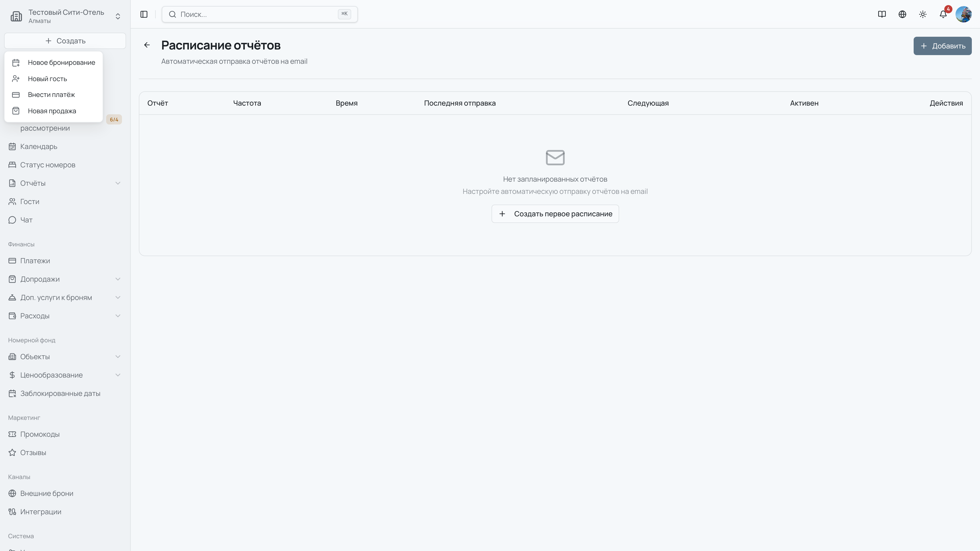Click the Платежи card icon
980x551 pixels.
pyautogui.click(x=12, y=261)
